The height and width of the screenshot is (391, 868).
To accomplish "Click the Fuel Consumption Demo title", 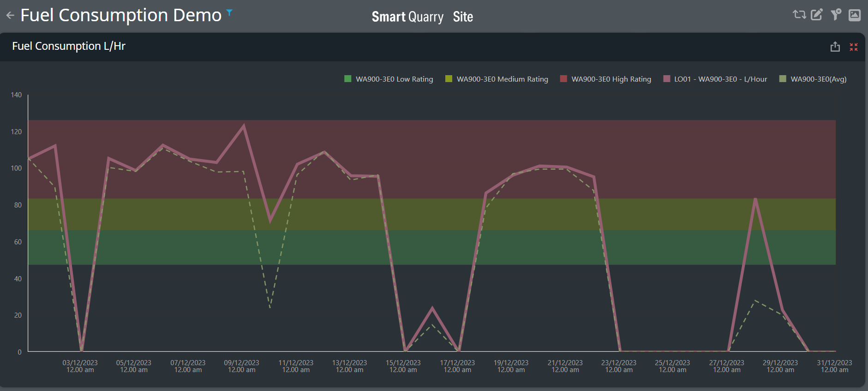I will click(x=121, y=15).
